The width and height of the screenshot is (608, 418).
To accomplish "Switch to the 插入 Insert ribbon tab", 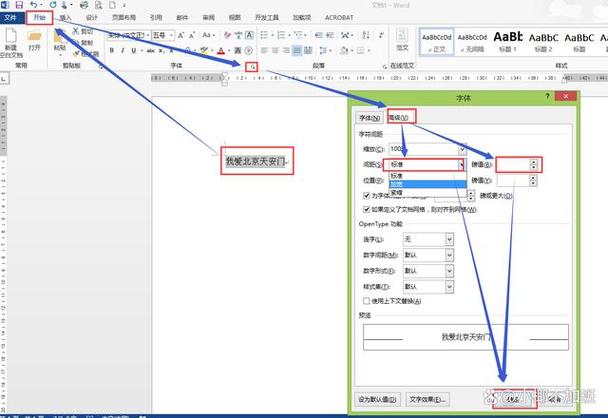I will [66, 18].
